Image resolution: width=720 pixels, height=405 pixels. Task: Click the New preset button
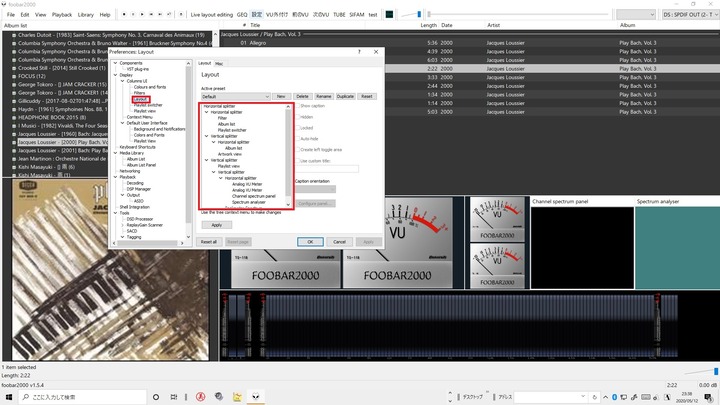pyautogui.click(x=281, y=96)
